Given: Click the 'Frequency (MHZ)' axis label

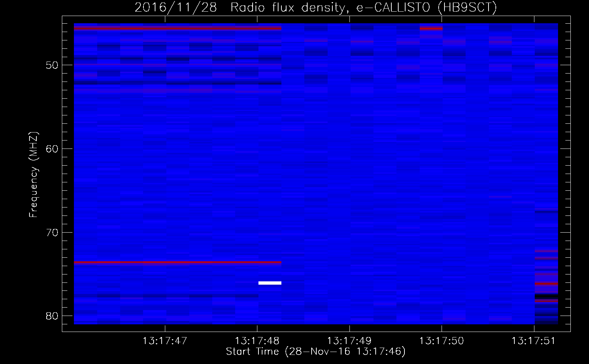Looking at the screenshot, I should (x=33, y=175).
